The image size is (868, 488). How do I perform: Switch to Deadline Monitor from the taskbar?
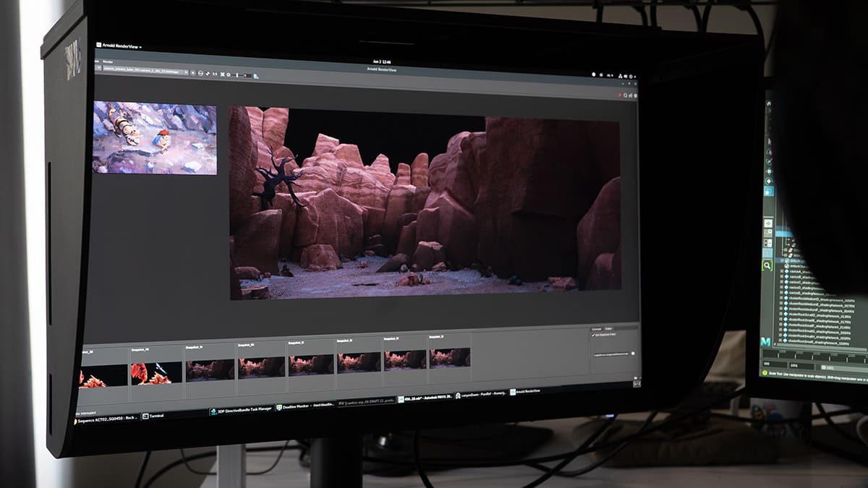(x=306, y=406)
